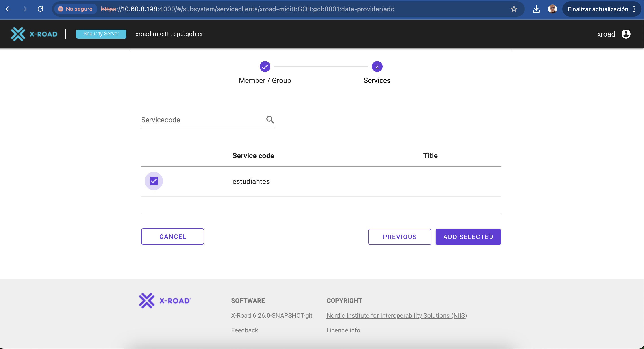
Task: Open the browser downloads icon
Action: [x=536, y=9]
